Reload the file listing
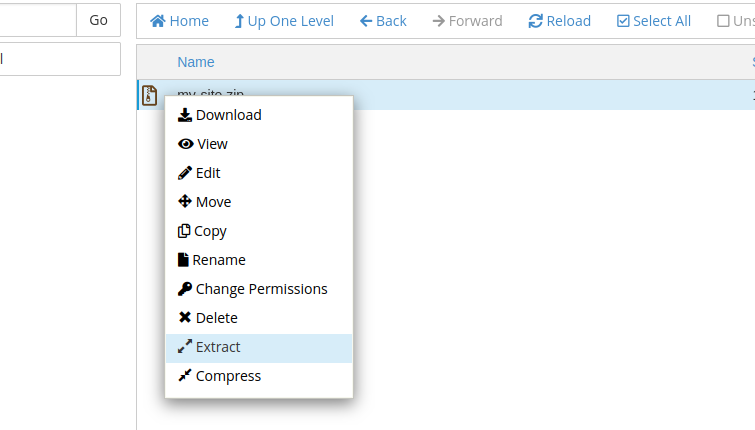The width and height of the screenshot is (755, 430). [560, 21]
